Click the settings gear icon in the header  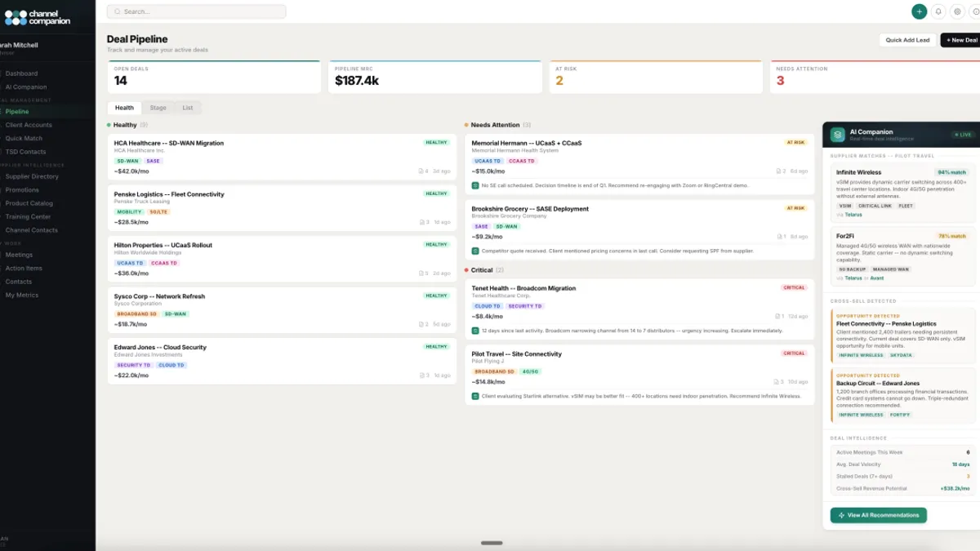point(957,11)
